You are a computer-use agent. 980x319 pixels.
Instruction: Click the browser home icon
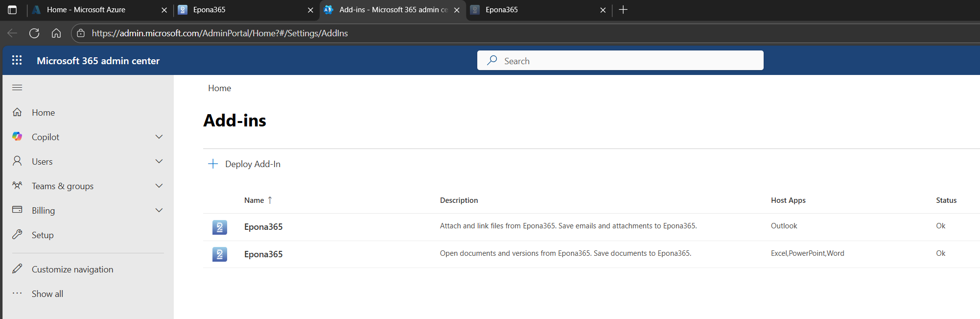56,33
